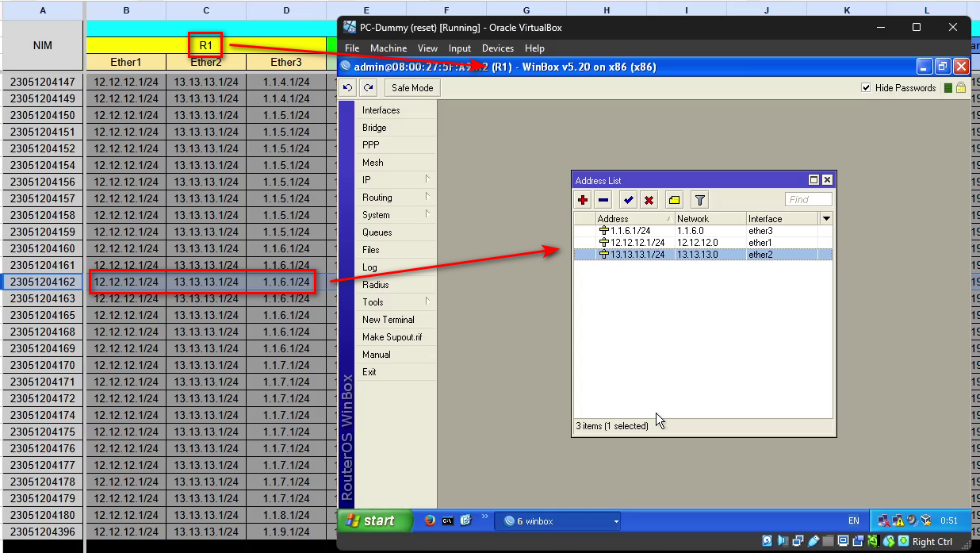Launch Firefox from the XP quick launch
Viewport: 980px width, 553px height.
click(430, 520)
